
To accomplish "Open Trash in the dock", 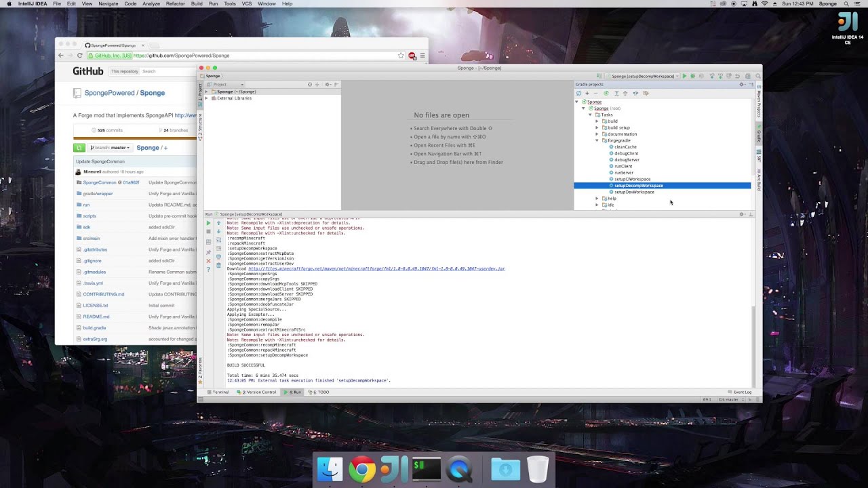I will click(538, 470).
